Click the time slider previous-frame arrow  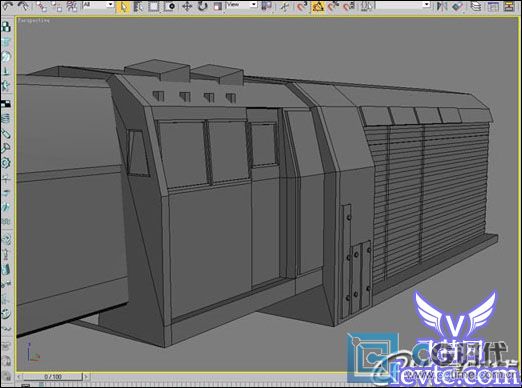pyautogui.click(x=19, y=377)
